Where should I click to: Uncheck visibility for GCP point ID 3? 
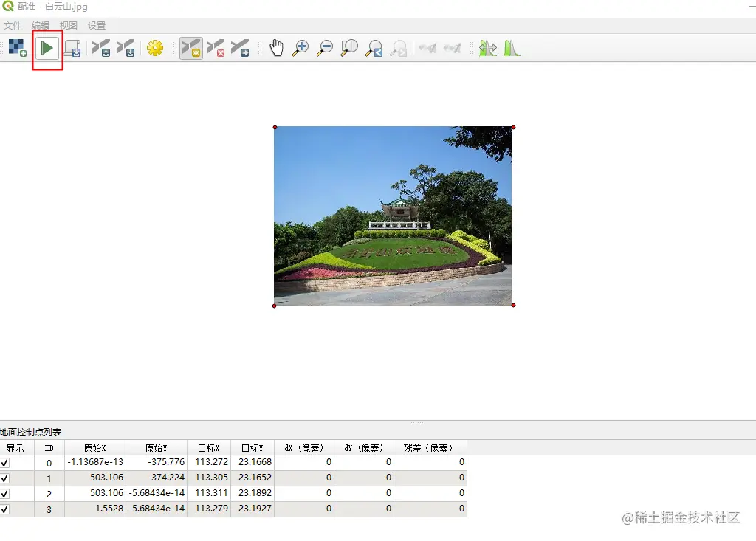coord(5,509)
